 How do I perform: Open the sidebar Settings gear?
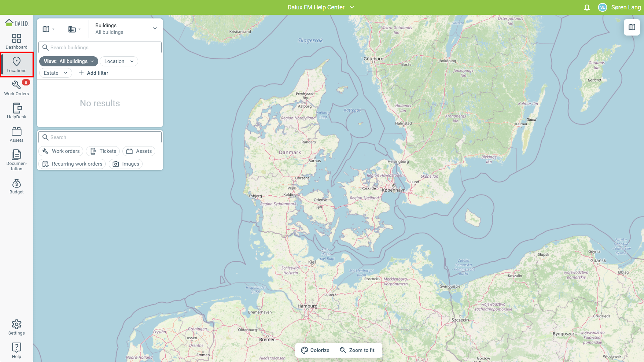pyautogui.click(x=16, y=327)
